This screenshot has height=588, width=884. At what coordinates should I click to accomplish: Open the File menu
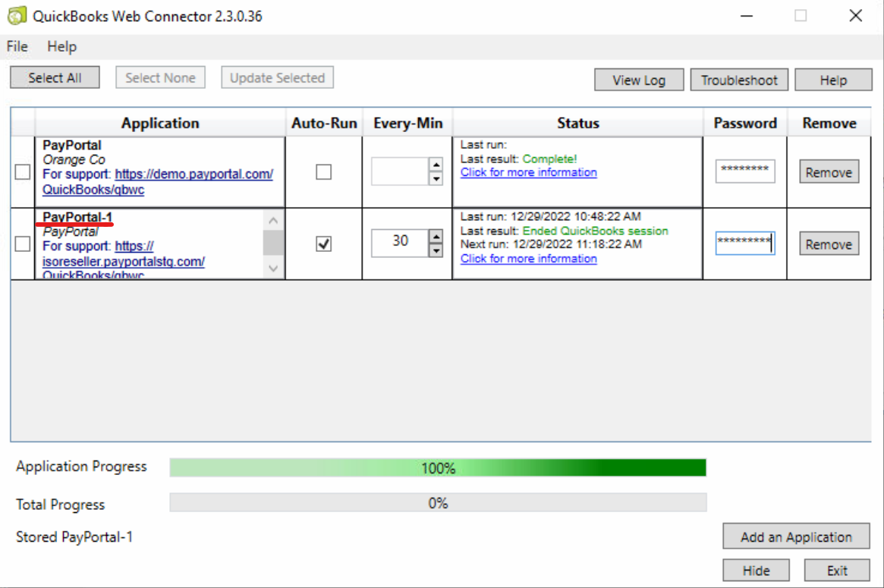point(17,47)
